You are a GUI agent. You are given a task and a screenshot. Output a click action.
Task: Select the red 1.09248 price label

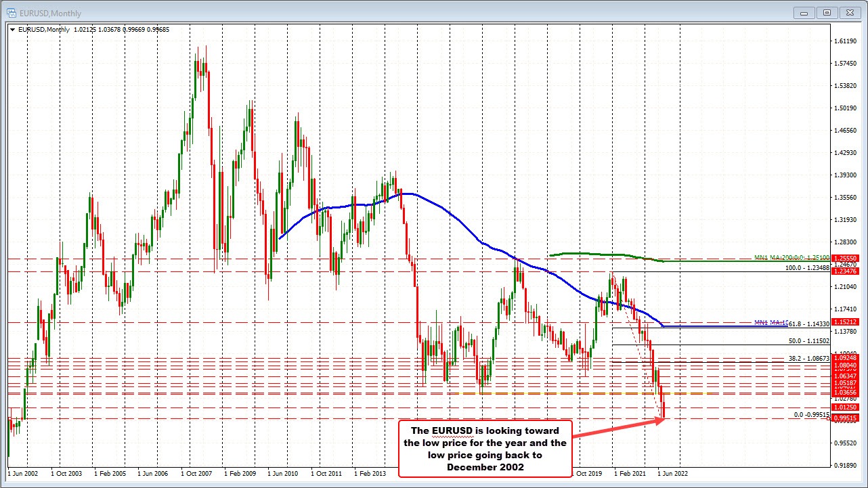point(846,357)
